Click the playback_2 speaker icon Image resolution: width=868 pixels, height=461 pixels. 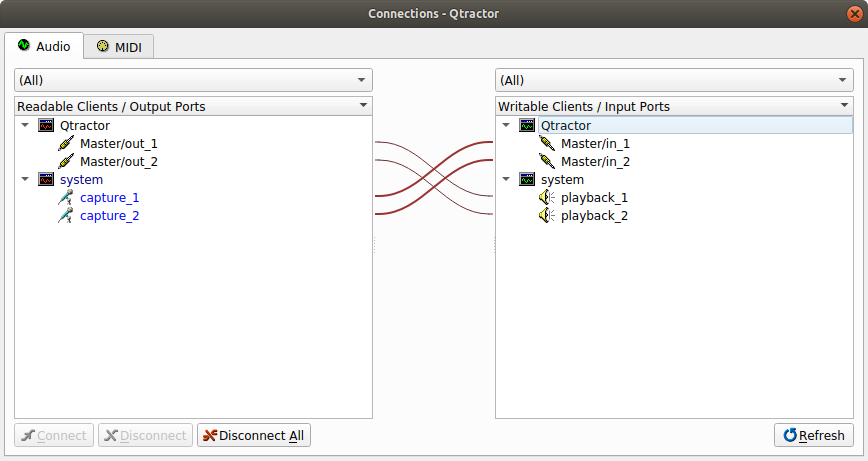[x=547, y=215]
